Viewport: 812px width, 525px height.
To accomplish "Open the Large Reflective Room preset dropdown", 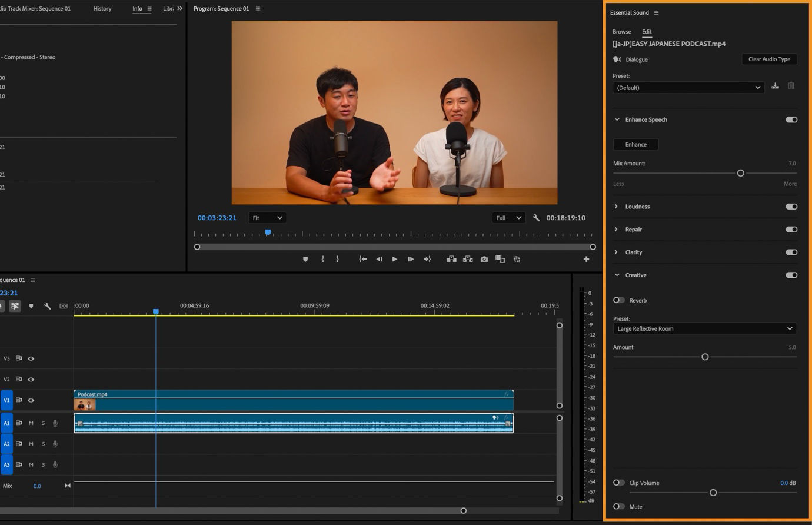I will 704,328.
